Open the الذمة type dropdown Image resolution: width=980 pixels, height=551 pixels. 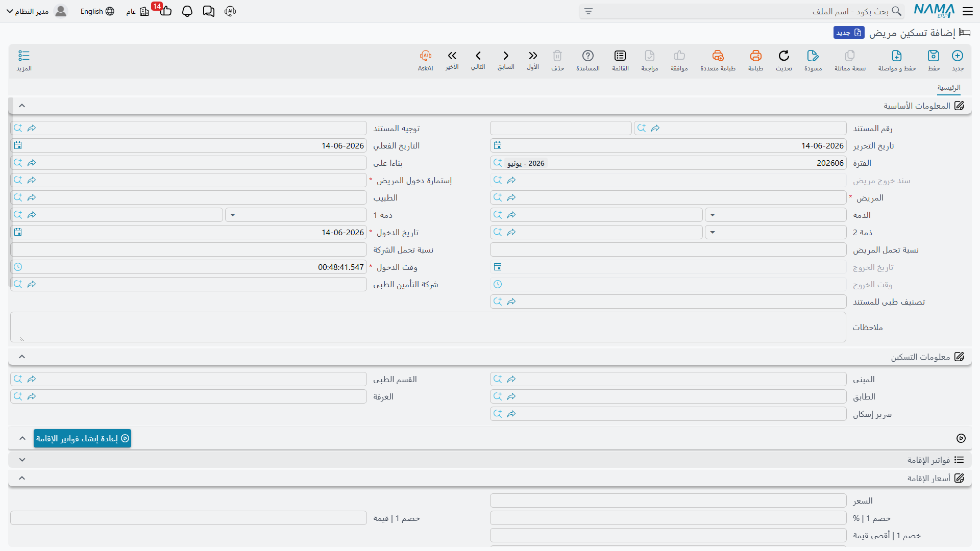pos(713,215)
